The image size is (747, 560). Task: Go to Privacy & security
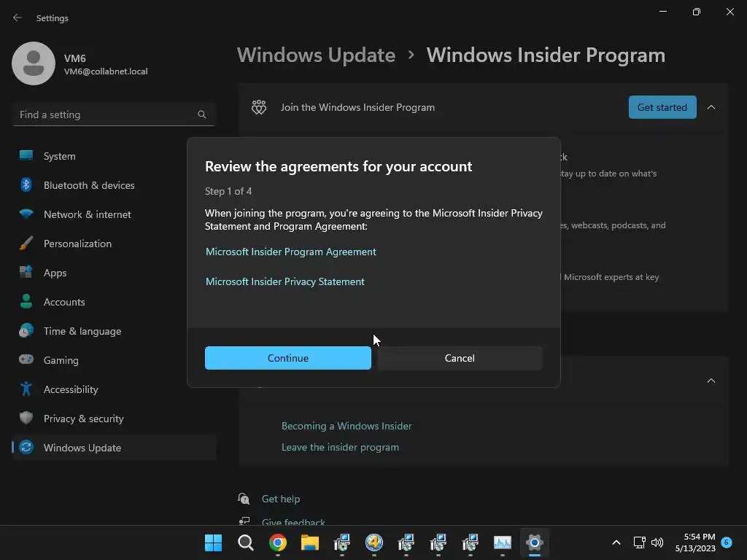(113, 419)
